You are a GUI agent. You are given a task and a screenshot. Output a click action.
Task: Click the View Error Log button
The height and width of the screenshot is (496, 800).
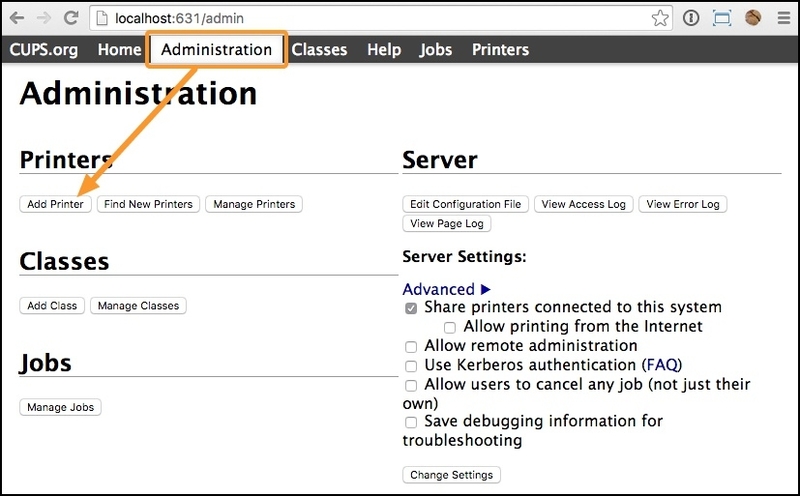coord(682,204)
